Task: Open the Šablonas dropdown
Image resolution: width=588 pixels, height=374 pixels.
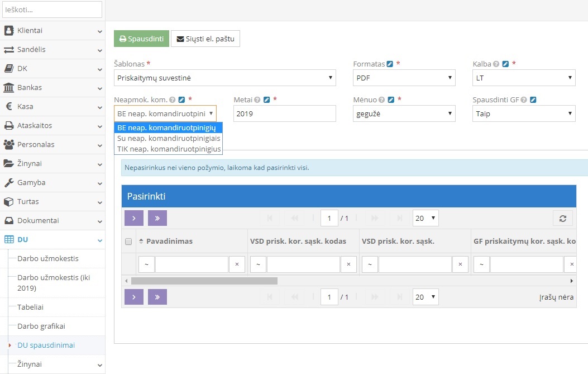Action: click(225, 78)
